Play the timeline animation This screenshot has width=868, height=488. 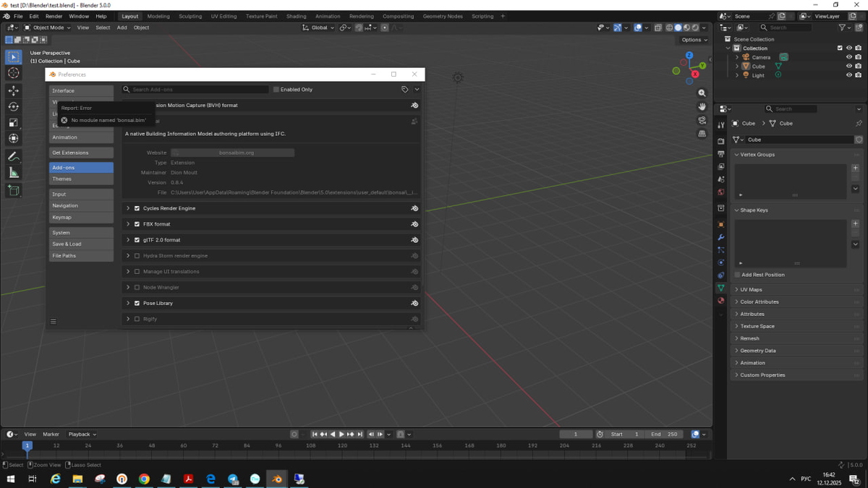(341, 435)
